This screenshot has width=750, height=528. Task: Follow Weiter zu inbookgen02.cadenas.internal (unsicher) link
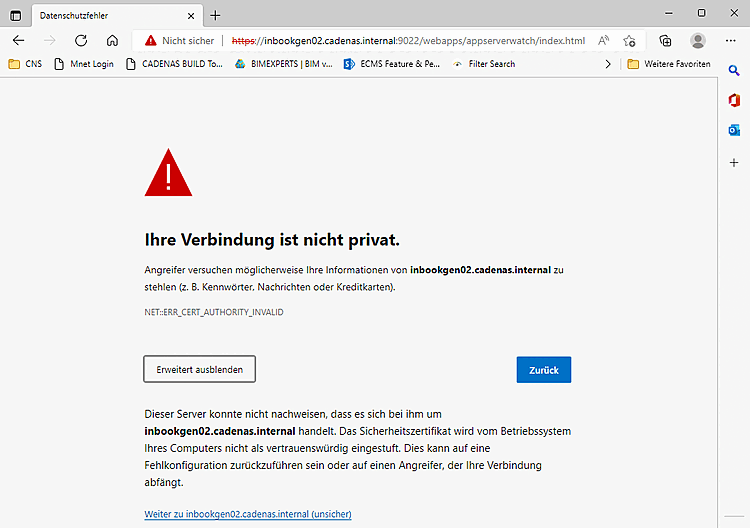pyautogui.click(x=247, y=514)
